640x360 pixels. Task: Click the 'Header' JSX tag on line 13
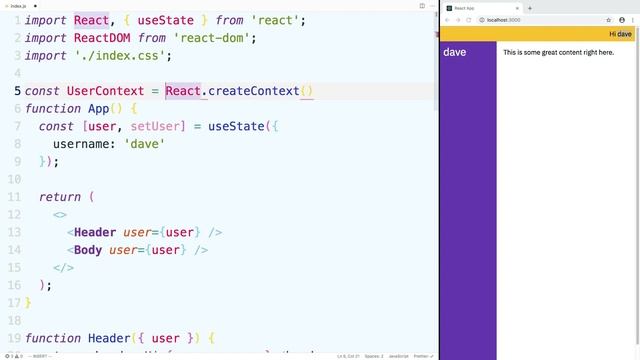(x=95, y=232)
